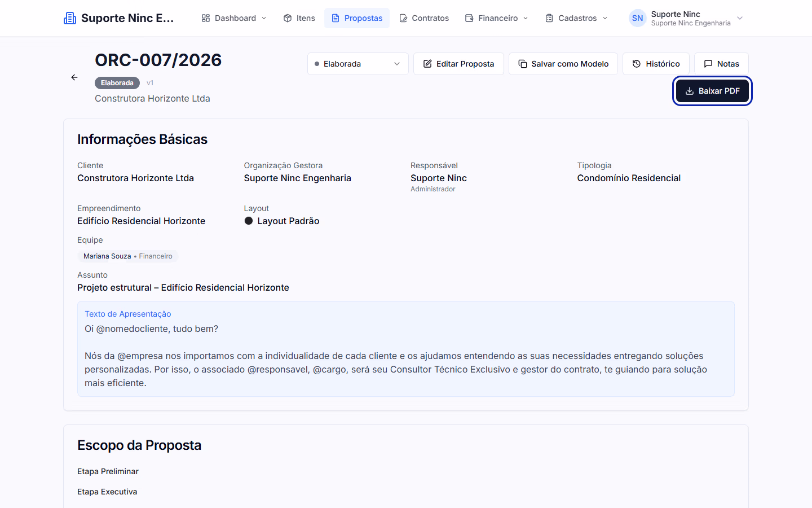Image resolution: width=812 pixels, height=508 pixels.
Task: Click the Suporte Ninc E... app title
Action: coord(127,18)
